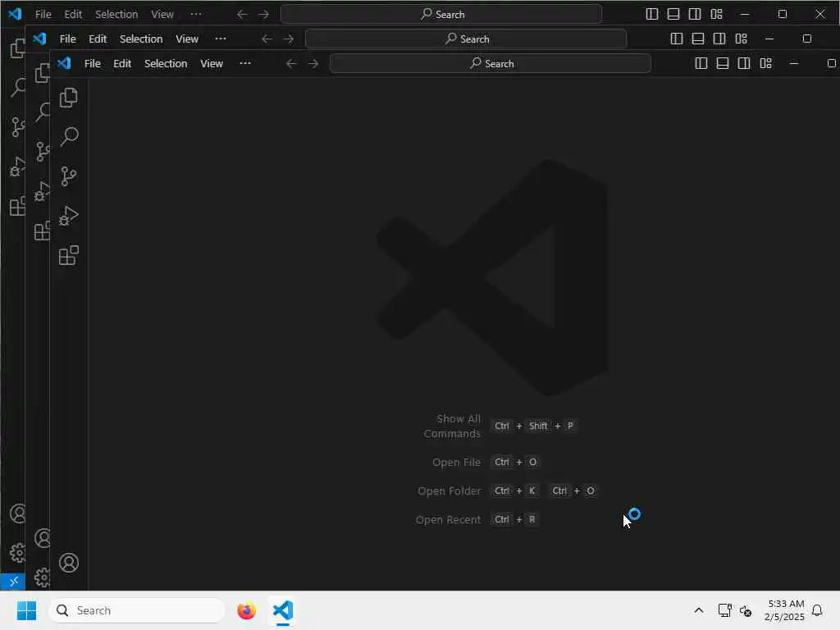Toggle primary side bar in rear window

click(x=651, y=15)
